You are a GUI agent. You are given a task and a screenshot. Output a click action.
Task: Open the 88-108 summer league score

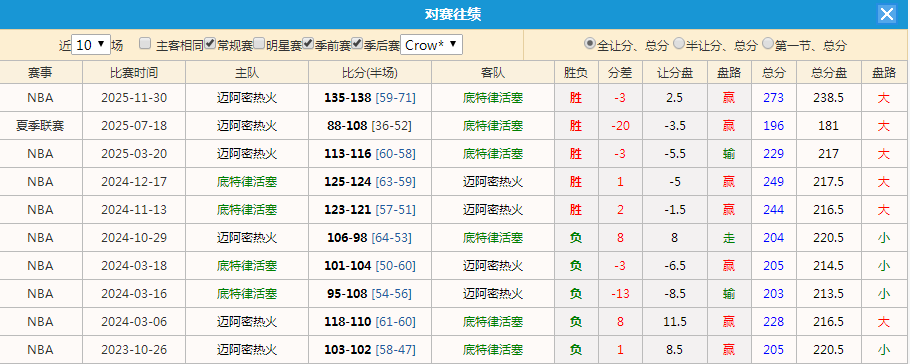tap(347, 125)
